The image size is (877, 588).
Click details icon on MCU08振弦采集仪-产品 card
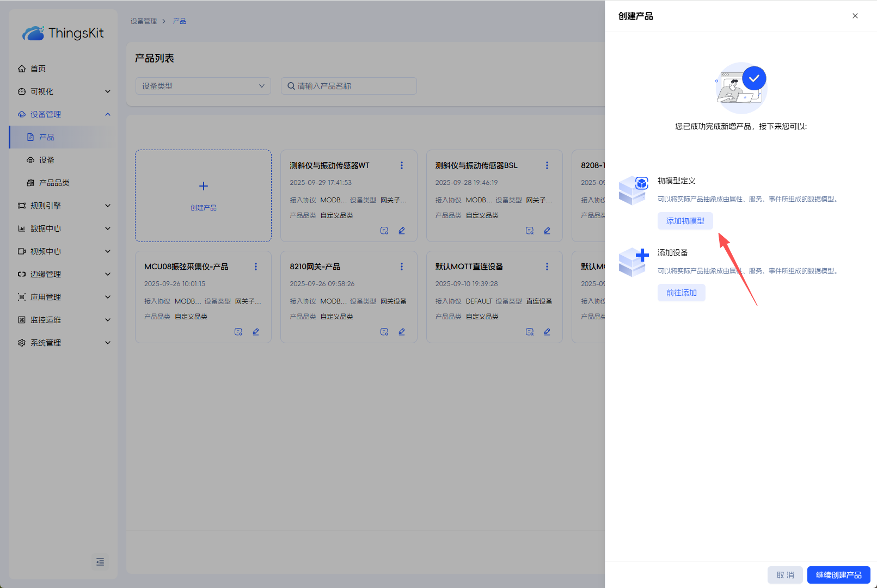[238, 332]
